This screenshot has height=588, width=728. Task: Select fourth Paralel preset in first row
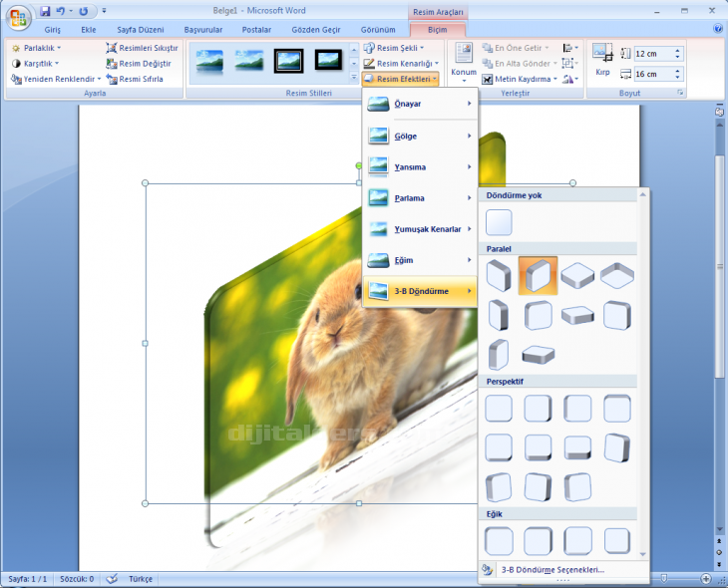[x=617, y=276]
